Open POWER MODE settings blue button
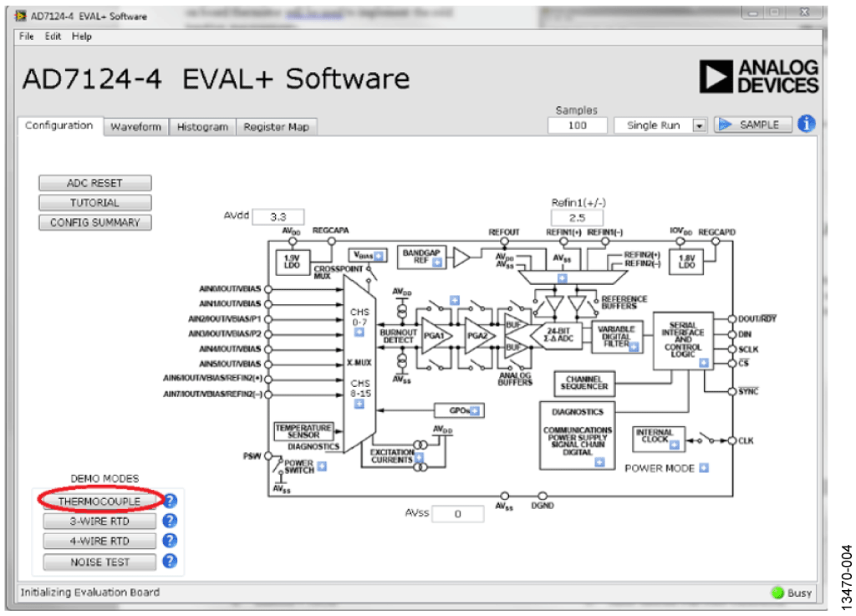This screenshot has width=856, height=616. point(704,467)
